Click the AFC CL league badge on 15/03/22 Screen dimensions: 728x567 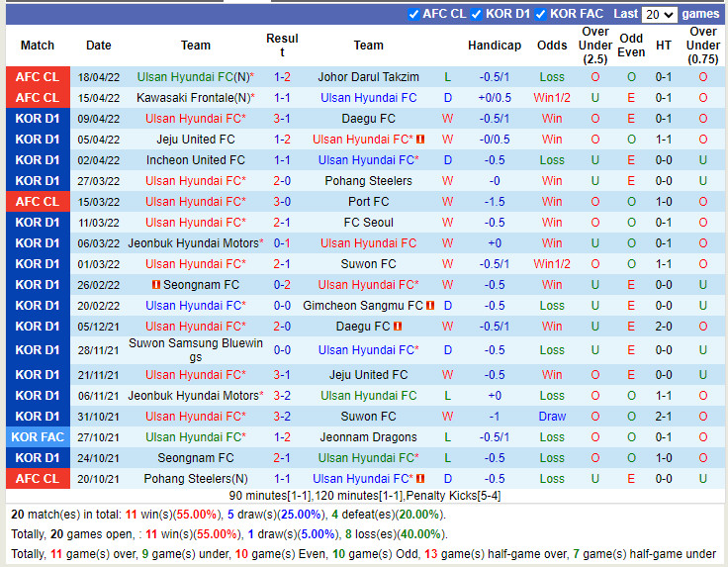(38, 202)
